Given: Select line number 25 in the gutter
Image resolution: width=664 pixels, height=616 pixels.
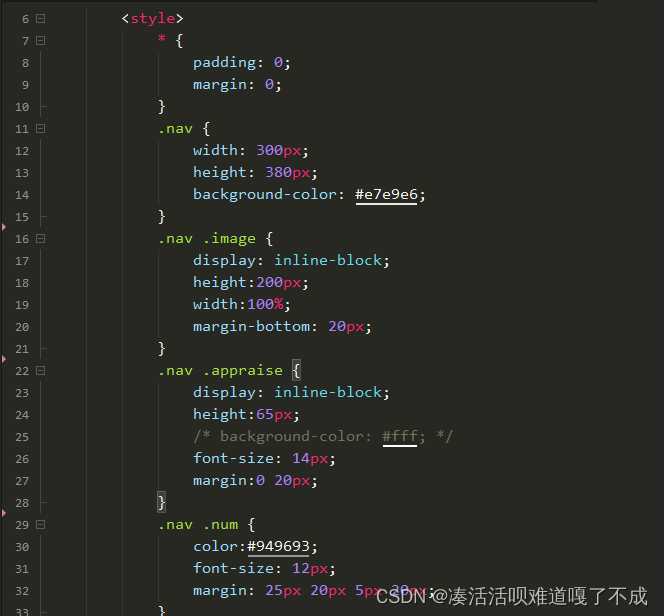Looking at the screenshot, I should point(22,437).
